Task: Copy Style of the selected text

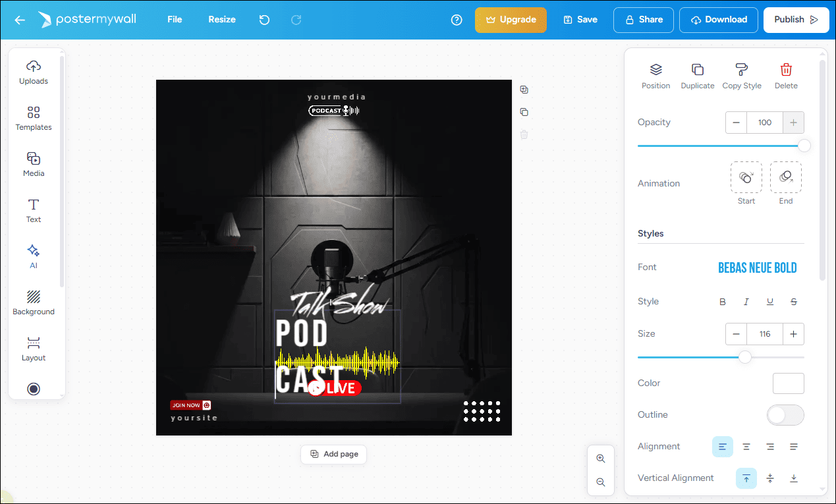Action: (x=741, y=75)
